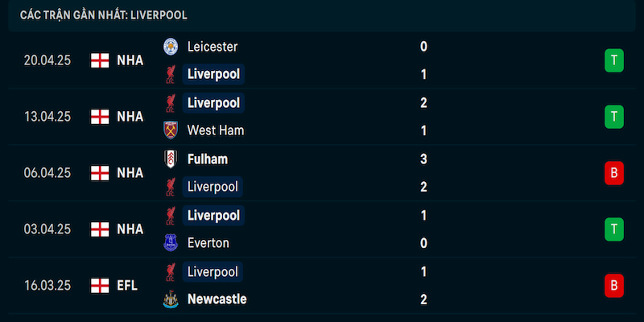The width and height of the screenshot is (644, 322).
Task: Click the Newcastle club crest
Action: [x=171, y=299]
